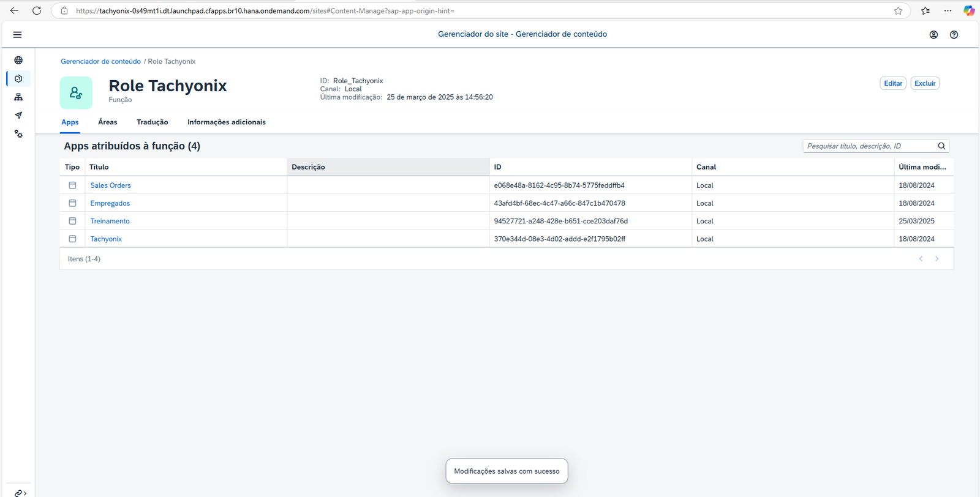Open the browser favorites list

[x=925, y=10]
